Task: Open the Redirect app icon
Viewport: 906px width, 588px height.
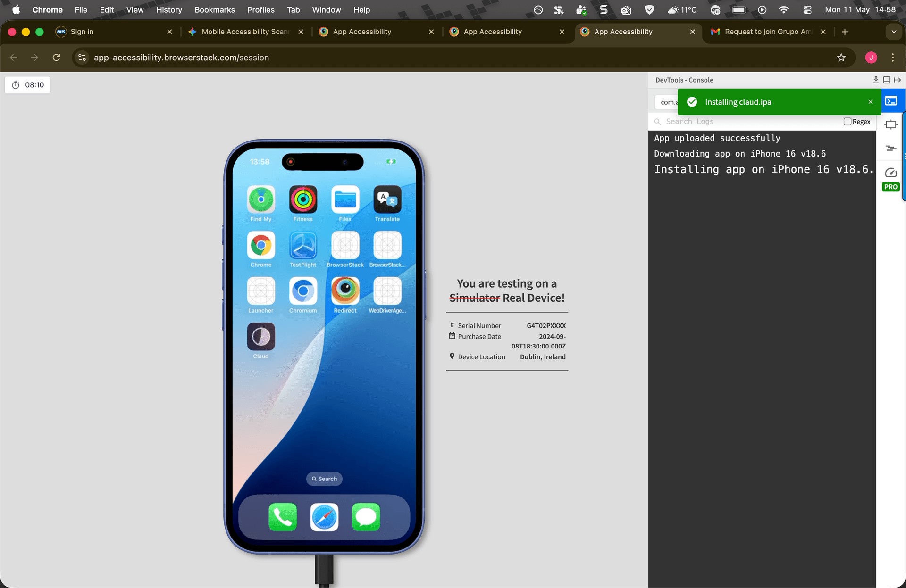Action: [x=345, y=291]
